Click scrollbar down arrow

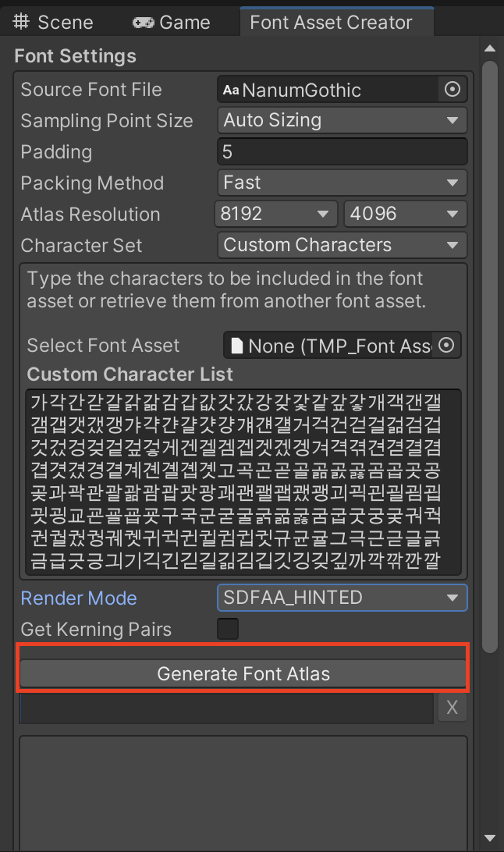tap(490, 838)
